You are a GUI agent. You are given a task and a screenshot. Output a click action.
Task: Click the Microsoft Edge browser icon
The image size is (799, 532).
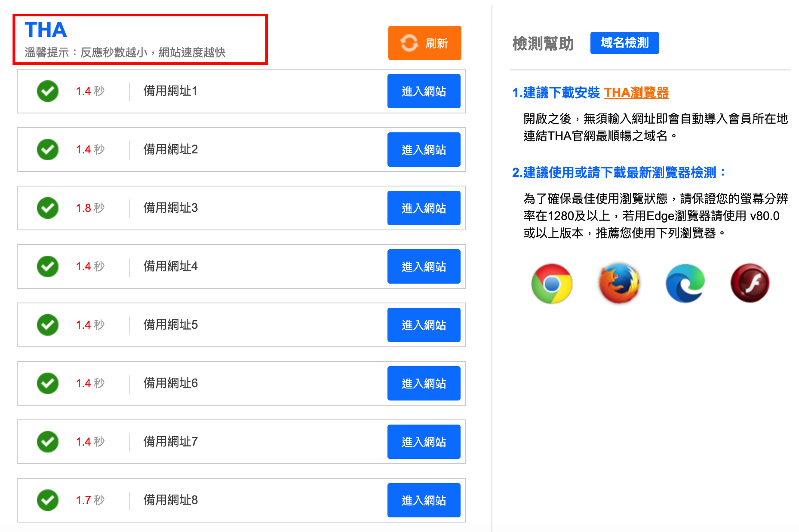(685, 284)
